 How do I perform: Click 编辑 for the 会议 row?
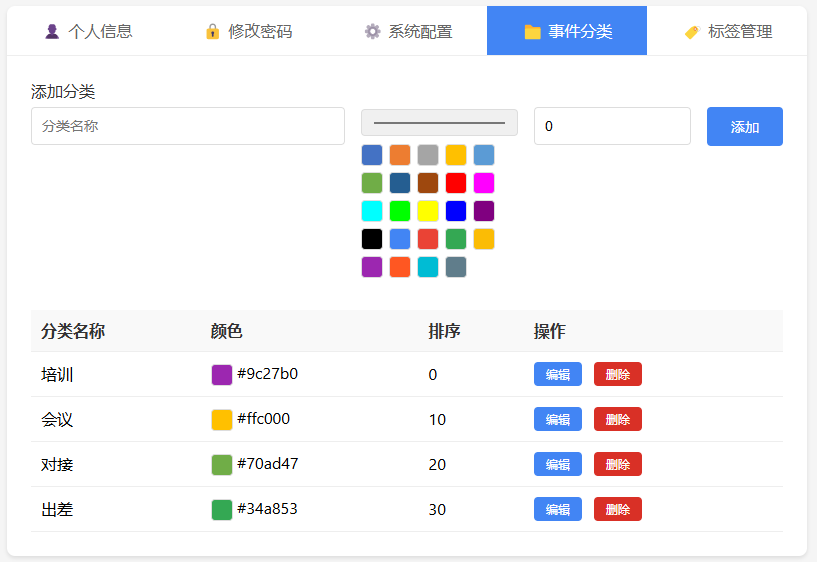click(558, 419)
